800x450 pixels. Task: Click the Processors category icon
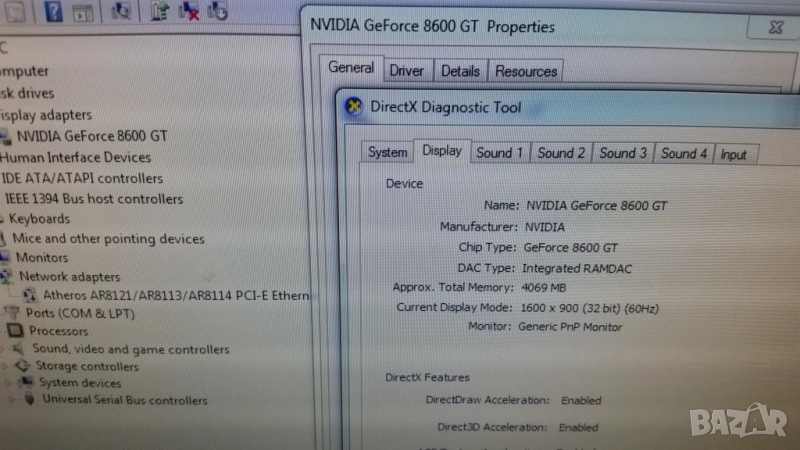pos(15,331)
